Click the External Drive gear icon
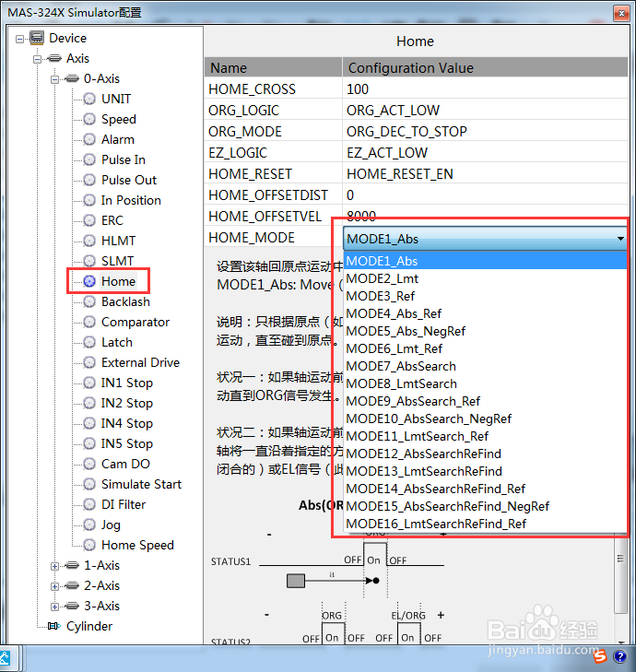The width and height of the screenshot is (636, 672). pyautogui.click(x=89, y=362)
